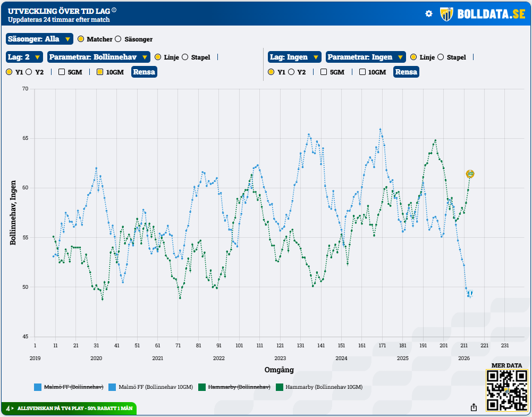Click the info icon beside the title
The width and height of the screenshot is (532, 417).
[x=114, y=10]
